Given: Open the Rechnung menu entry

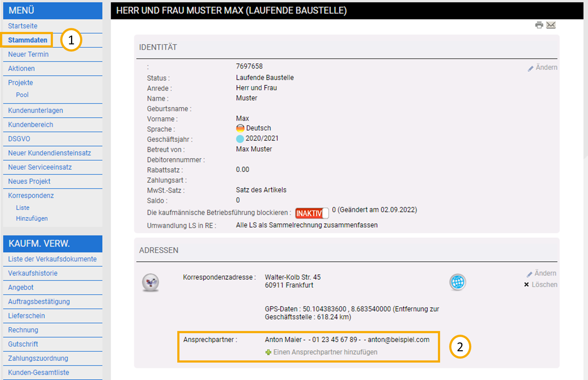Looking at the screenshot, I should click(23, 330).
